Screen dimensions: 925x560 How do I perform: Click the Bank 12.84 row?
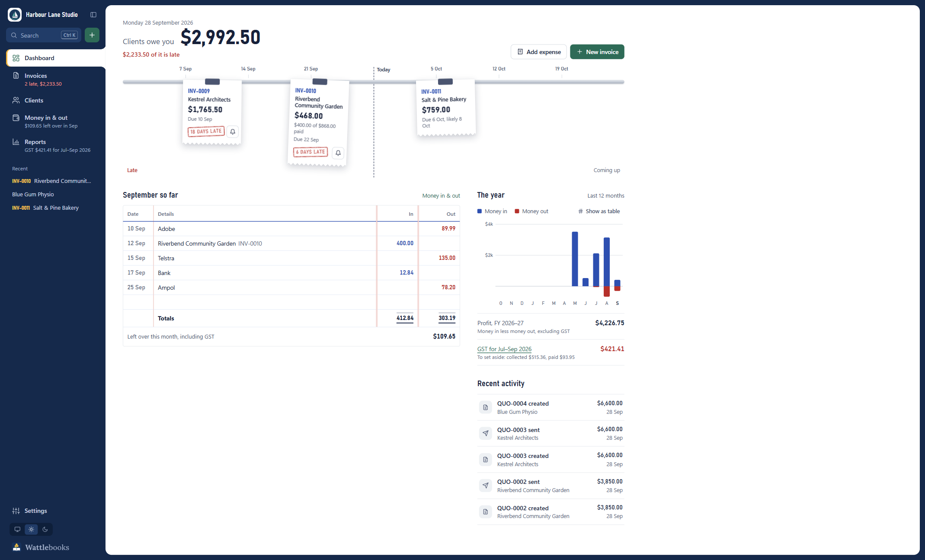point(291,273)
